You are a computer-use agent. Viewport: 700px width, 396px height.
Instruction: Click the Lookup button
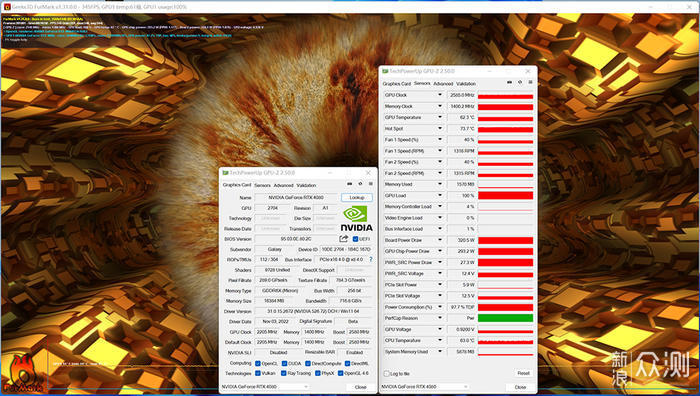coord(357,197)
